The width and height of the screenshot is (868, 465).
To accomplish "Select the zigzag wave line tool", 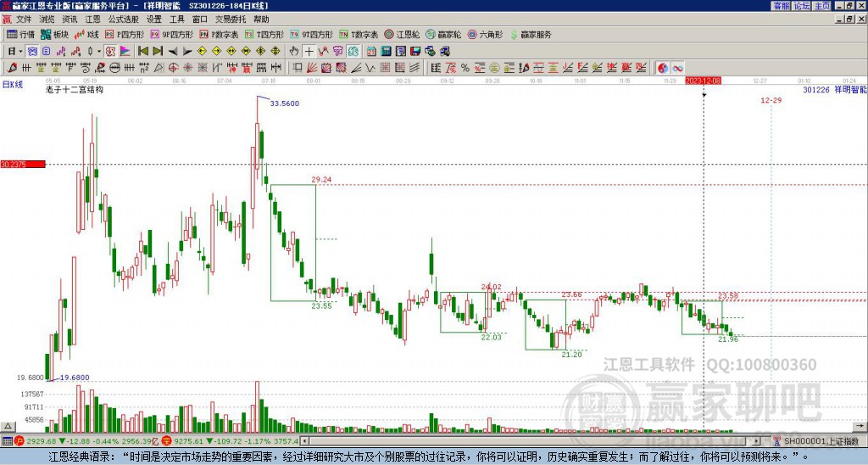I will 370,68.
